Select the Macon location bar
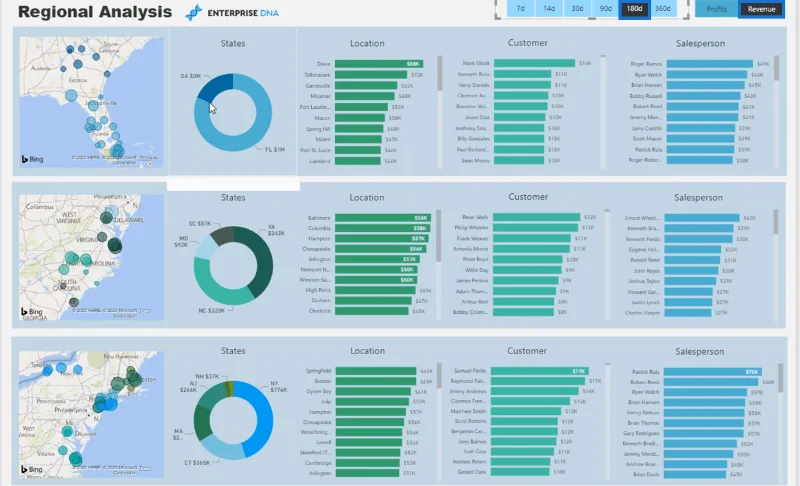The image size is (800, 486). point(360,118)
